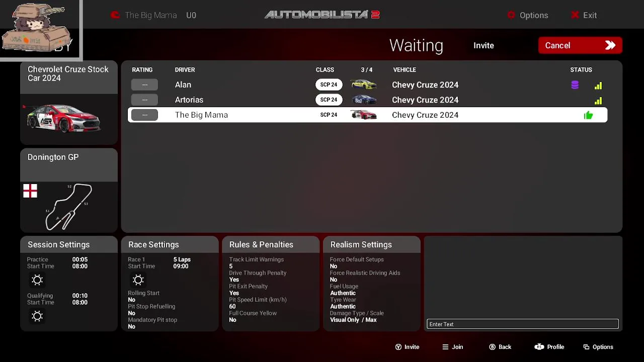Image resolution: width=644 pixels, height=362 pixels.
Task: Click the Fuel Usage setting label
Action: point(344,286)
